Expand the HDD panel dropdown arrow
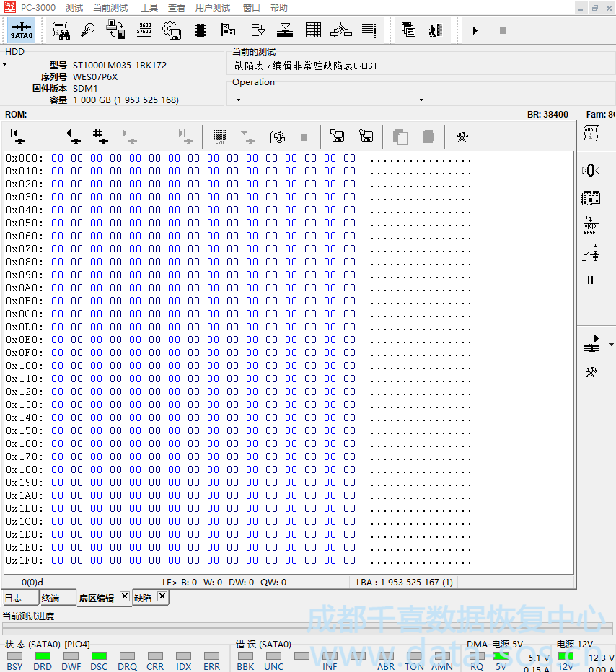Image resolution: width=616 pixels, height=672 pixels. 4,65
